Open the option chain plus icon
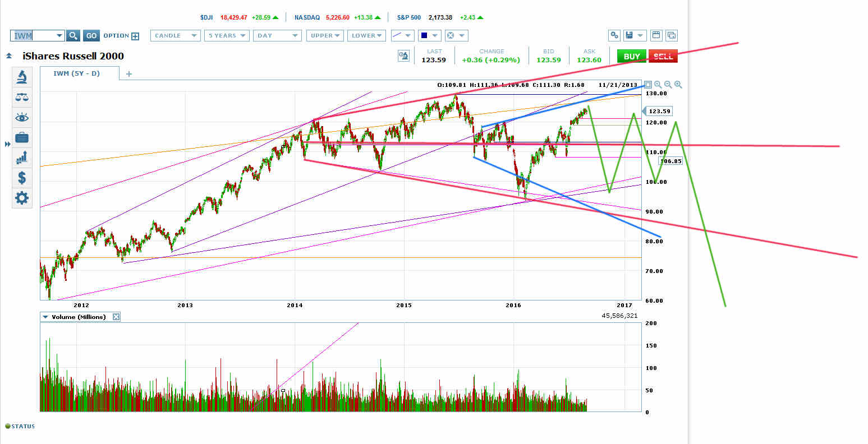The width and height of the screenshot is (868, 444). pos(135,36)
